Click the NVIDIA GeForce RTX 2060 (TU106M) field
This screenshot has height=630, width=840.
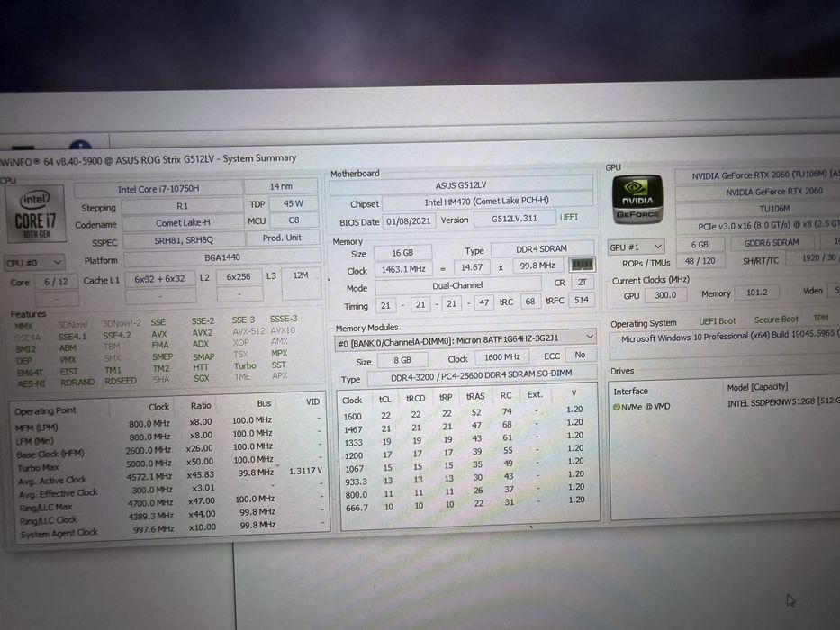pos(757,175)
